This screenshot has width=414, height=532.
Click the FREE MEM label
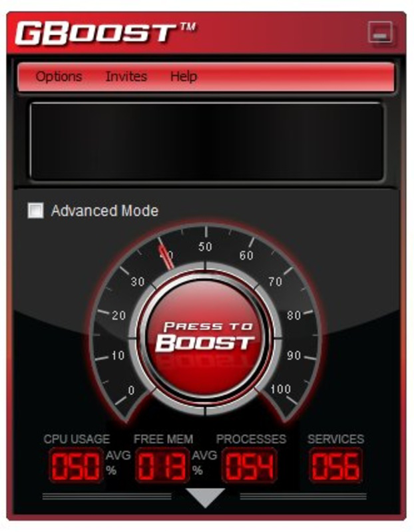pos(163,439)
